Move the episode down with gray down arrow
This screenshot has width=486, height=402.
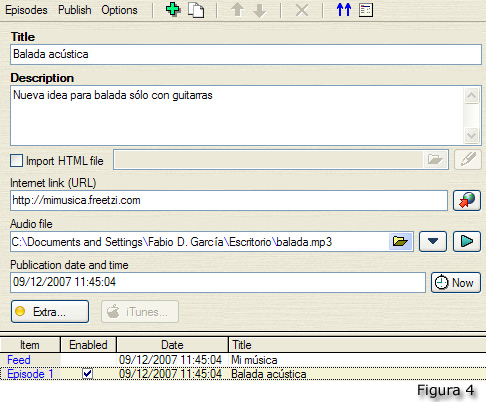(260, 11)
